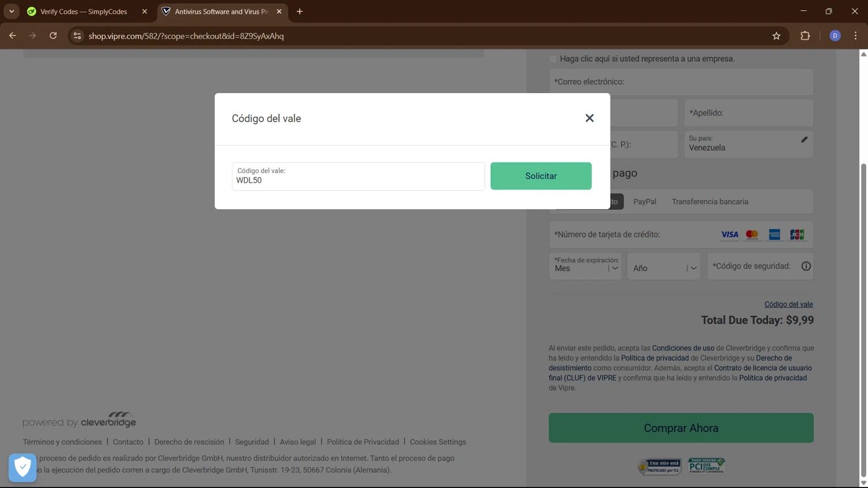This screenshot has height=488, width=868.
Task: Click the Apellido field
Action: click(x=749, y=113)
